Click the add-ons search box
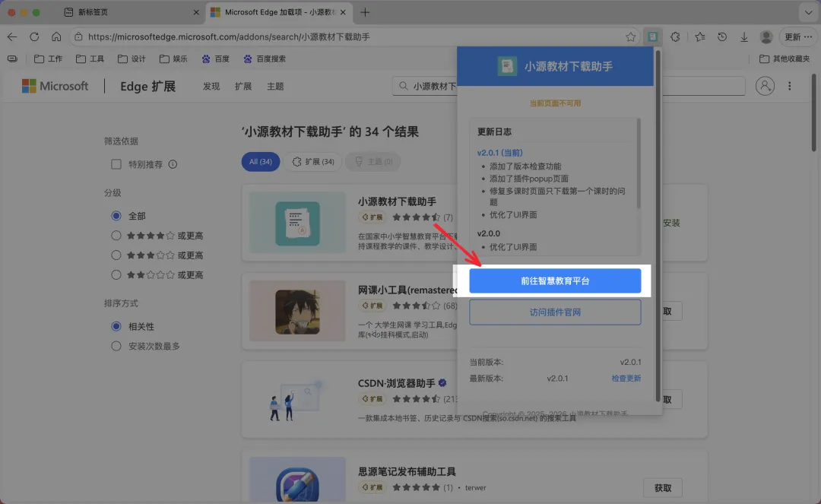821x504 pixels. [569, 86]
